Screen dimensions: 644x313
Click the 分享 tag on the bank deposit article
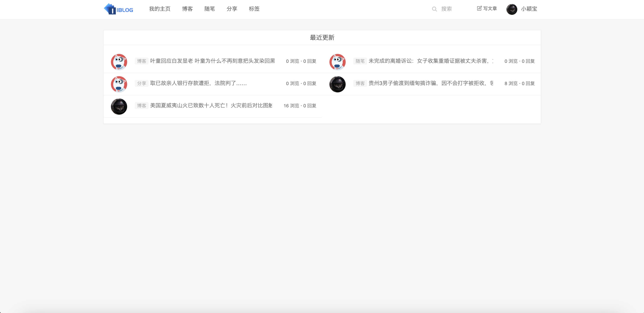pyautogui.click(x=142, y=83)
